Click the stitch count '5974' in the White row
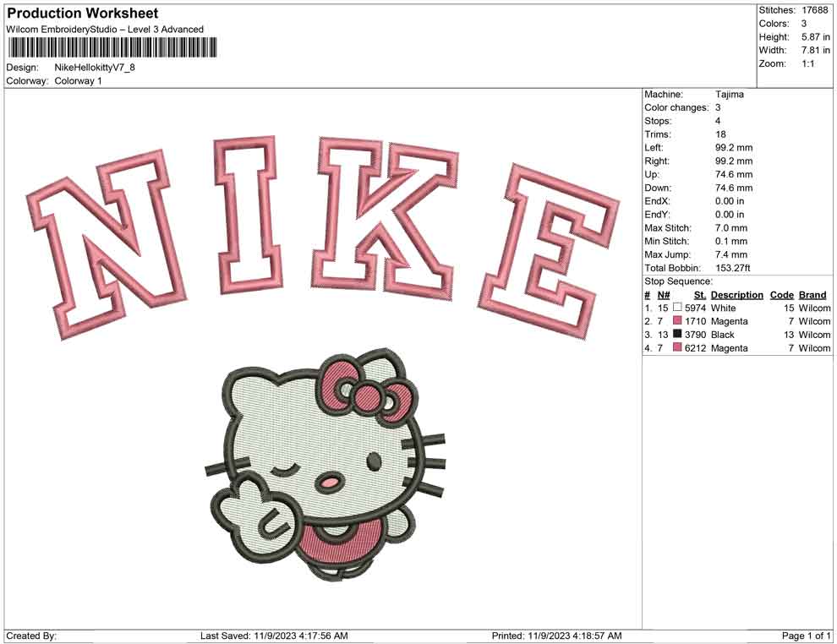 [696, 308]
